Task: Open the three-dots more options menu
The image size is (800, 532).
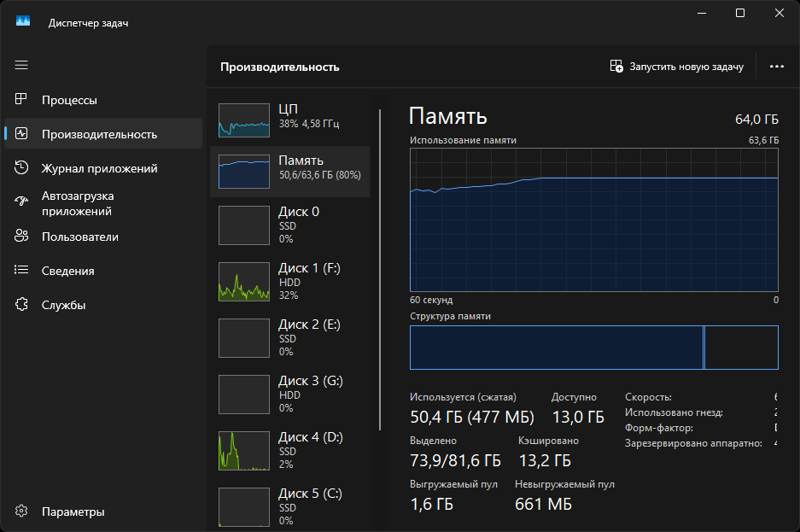Action: coord(776,67)
